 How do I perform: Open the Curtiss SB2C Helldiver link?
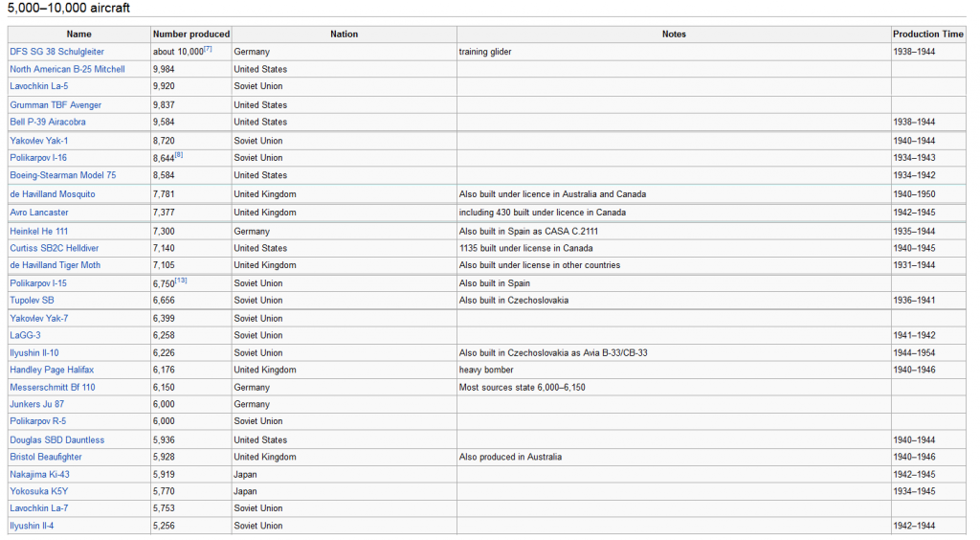(55, 248)
